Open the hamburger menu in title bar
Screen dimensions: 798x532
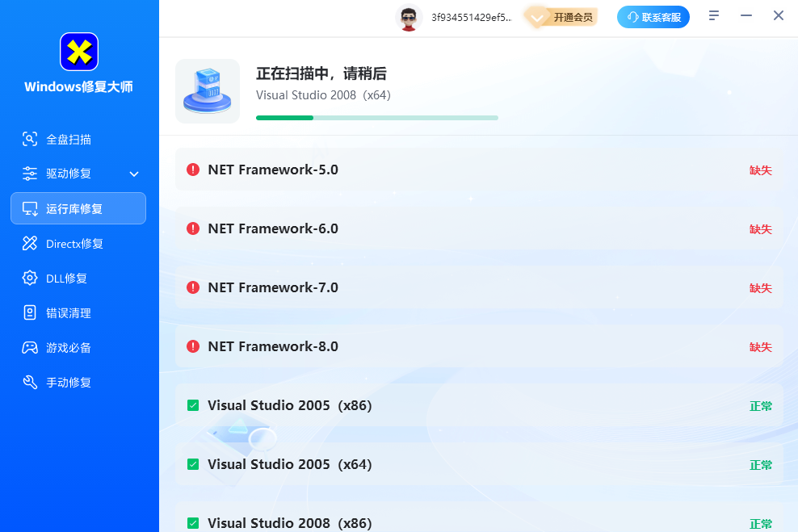pos(714,16)
